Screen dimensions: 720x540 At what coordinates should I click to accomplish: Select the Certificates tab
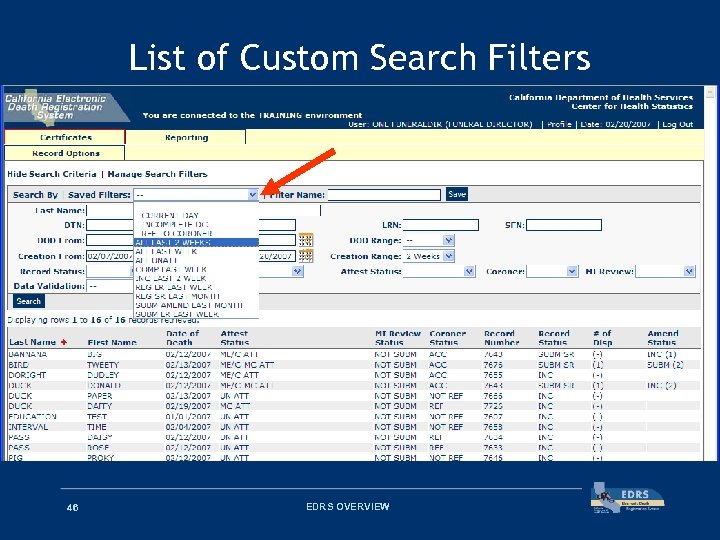65,137
